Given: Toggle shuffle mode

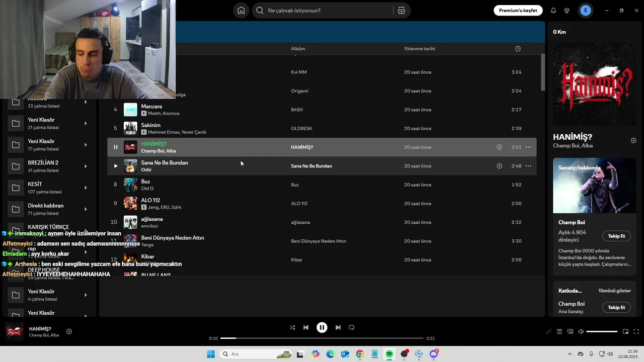Looking at the screenshot, I should pos(292,327).
